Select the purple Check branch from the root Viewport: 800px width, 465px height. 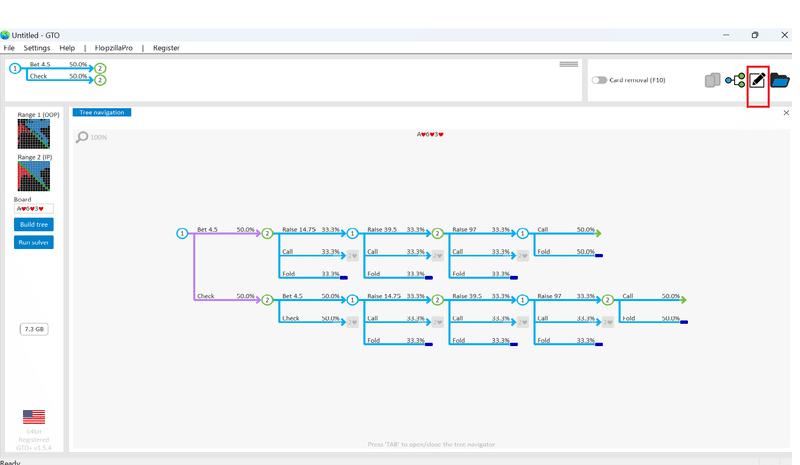[226, 297]
